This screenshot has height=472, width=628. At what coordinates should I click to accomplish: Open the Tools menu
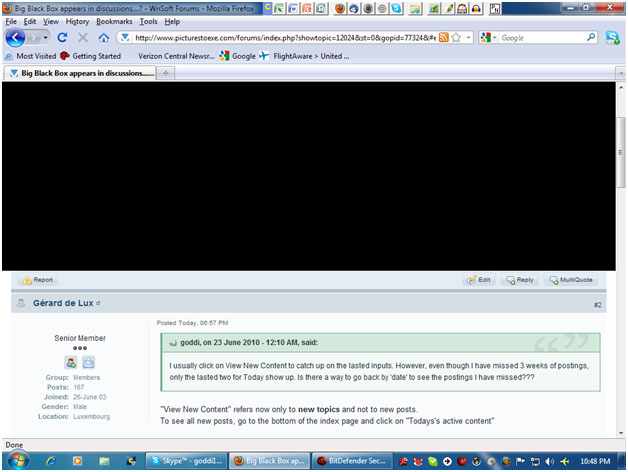coord(148,21)
